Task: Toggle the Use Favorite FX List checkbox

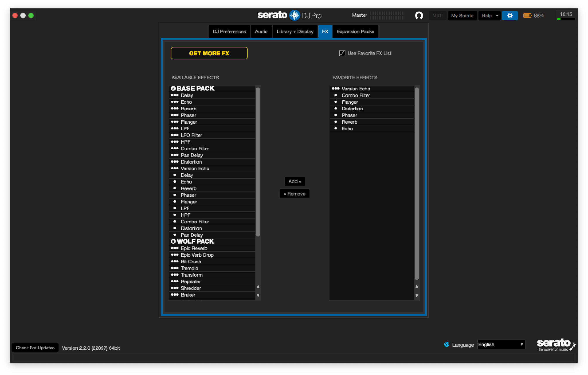Action: tap(342, 53)
